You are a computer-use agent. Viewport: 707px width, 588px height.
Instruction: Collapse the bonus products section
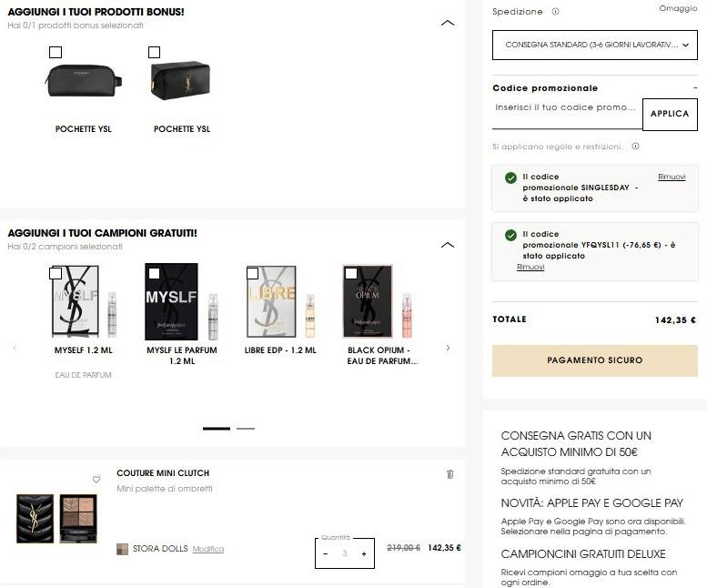pyautogui.click(x=447, y=23)
